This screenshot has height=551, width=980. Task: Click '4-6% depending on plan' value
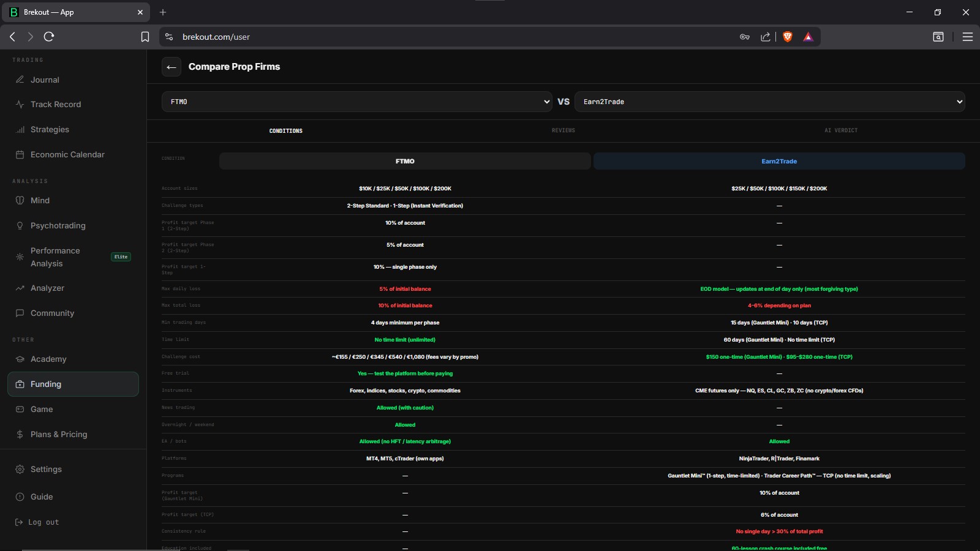(779, 305)
